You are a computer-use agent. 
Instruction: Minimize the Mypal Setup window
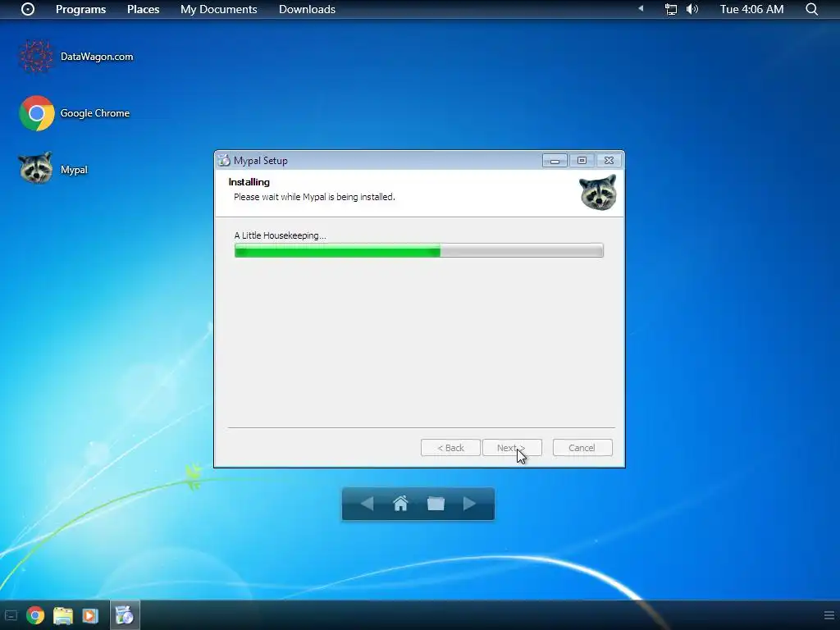[555, 160]
